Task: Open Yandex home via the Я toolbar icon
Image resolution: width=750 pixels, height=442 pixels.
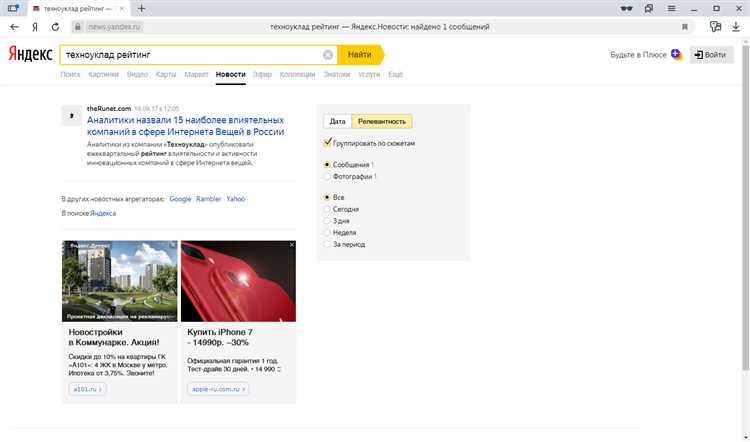Action: (35, 27)
